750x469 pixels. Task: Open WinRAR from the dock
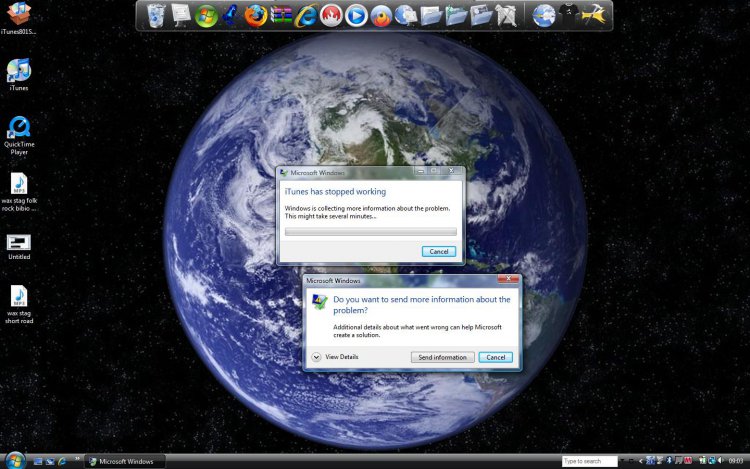pyautogui.click(x=281, y=15)
